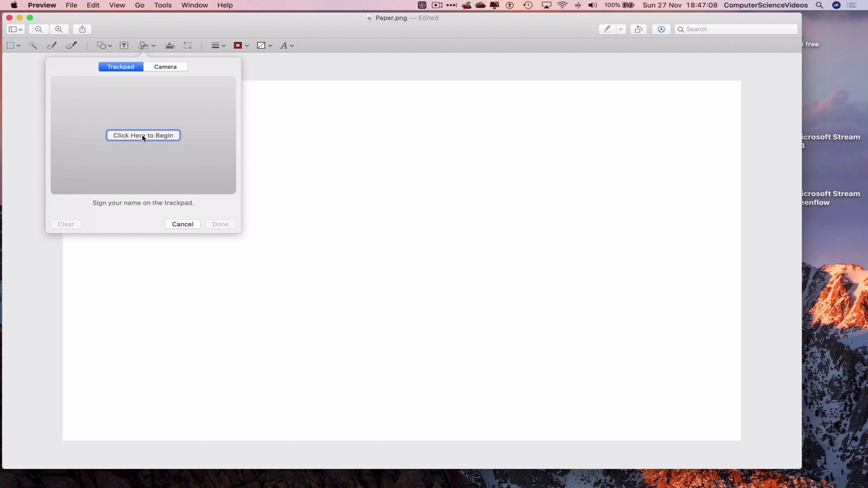This screenshot has height=488, width=868.
Task: Open the Go menu
Action: [140, 5]
